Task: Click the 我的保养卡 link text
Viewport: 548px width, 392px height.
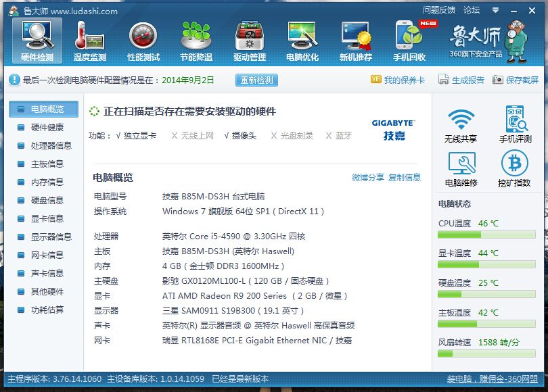Action: tap(405, 80)
